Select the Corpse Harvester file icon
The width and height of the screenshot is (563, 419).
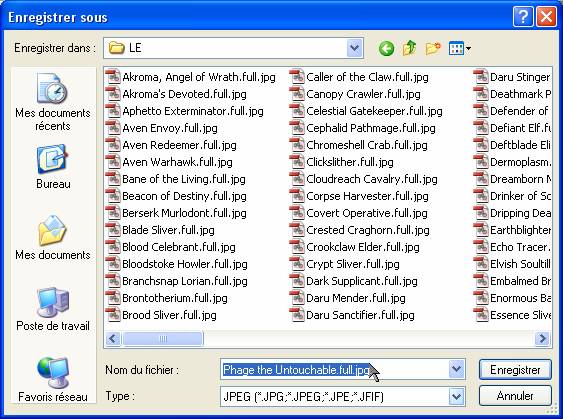tap(297, 196)
